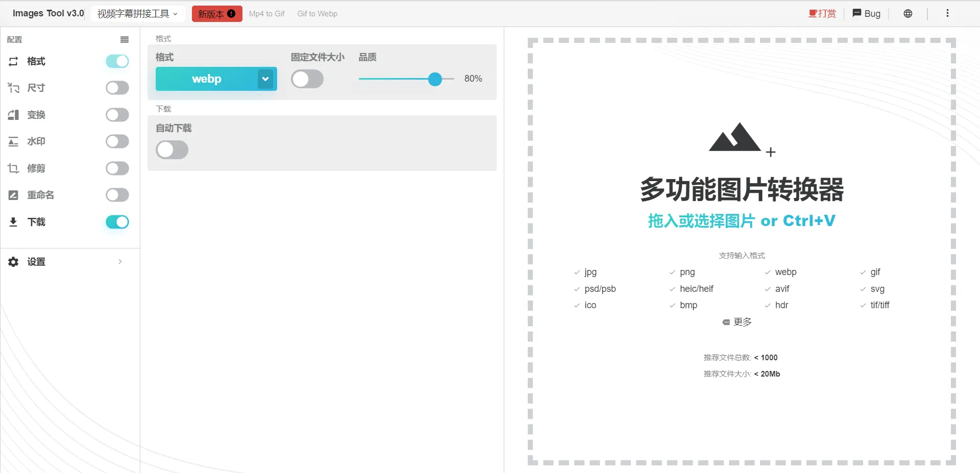980x473 pixels.
Task: Click the 拖入或选择图片 or Ctrl+V text
Action: (x=742, y=221)
